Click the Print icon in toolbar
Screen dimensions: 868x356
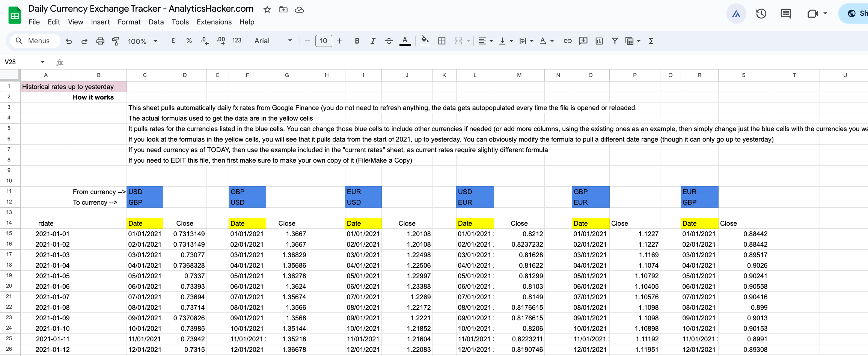[x=100, y=41]
